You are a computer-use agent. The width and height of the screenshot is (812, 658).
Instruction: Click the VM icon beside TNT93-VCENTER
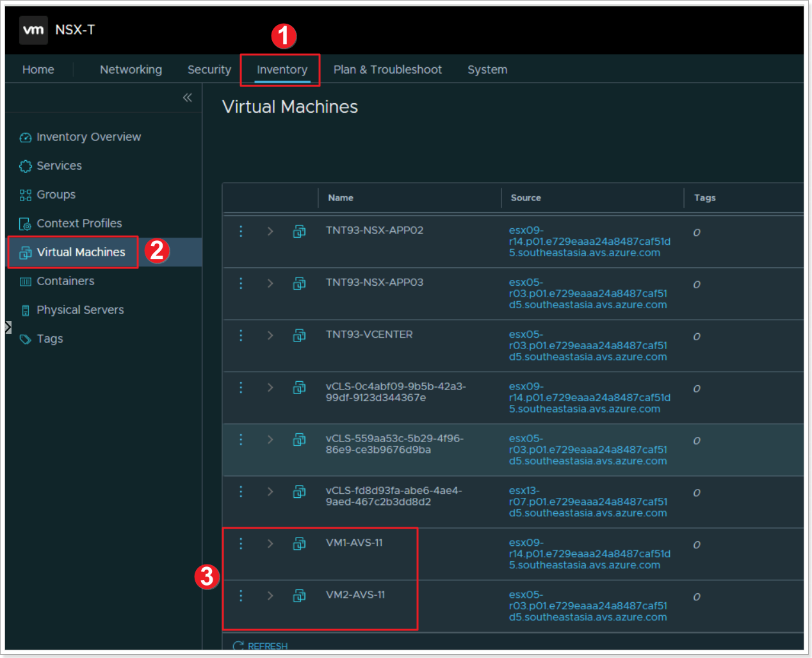[299, 335]
